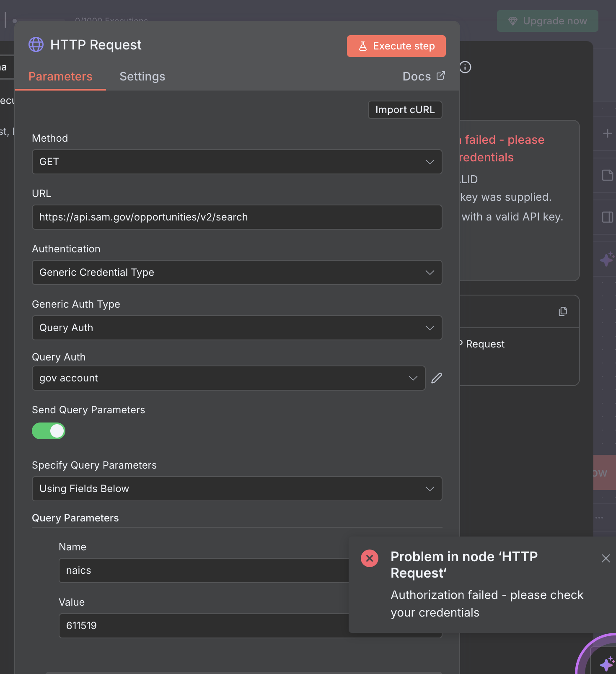Open the Method dropdown showing GET
Image resolution: width=616 pixels, height=674 pixels.
(x=237, y=162)
